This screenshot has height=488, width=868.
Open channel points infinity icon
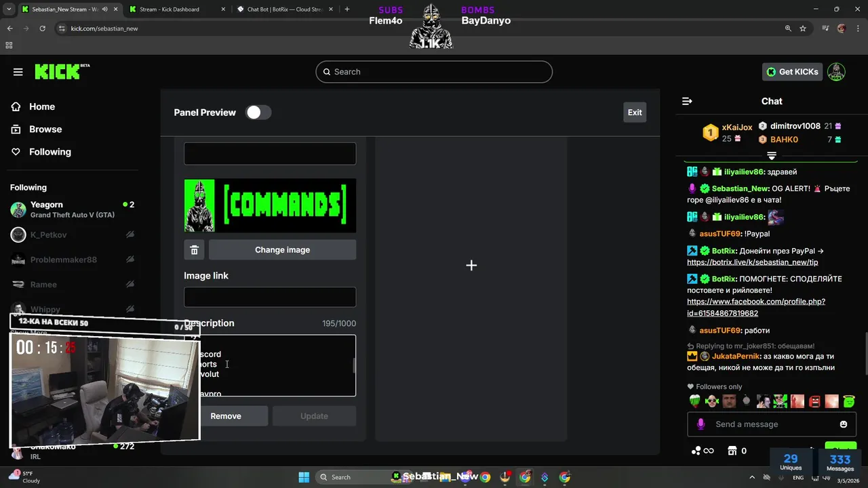click(x=703, y=451)
